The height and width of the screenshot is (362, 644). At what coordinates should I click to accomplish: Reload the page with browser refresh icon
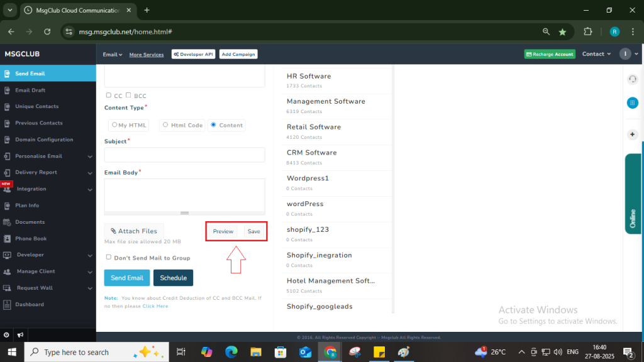pos(47,31)
